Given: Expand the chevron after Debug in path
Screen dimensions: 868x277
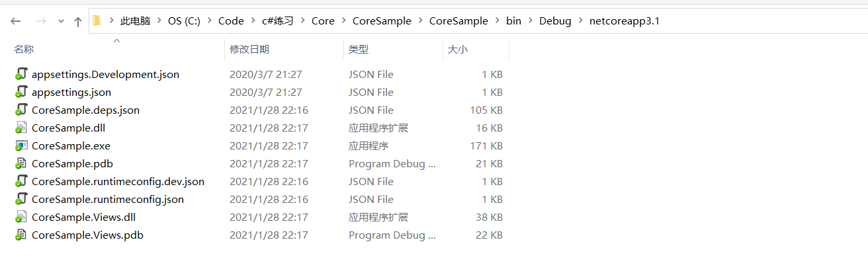Looking at the screenshot, I should pos(580,21).
